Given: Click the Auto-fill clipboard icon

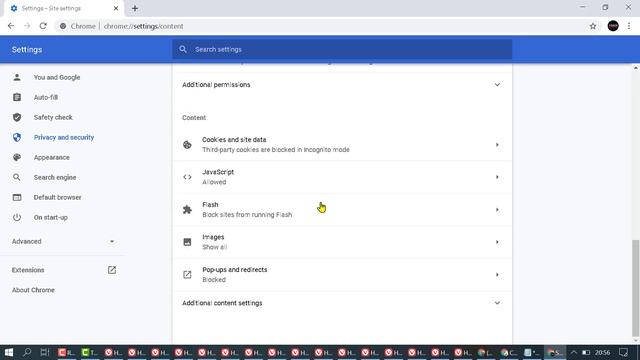Looking at the screenshot, I should (17, 97).
